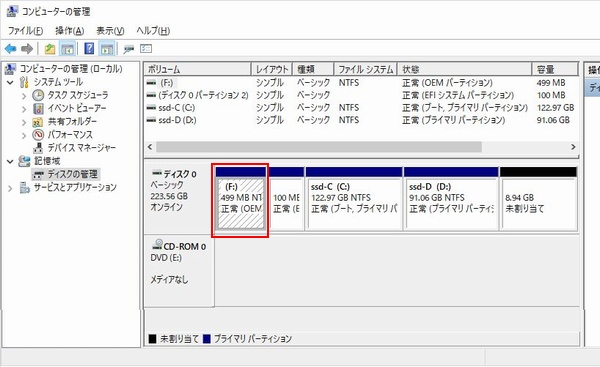The width and height of the screenshot is (600, 367).
Task: Sort by the 状態 column header
Action: (x=464, y=69)
